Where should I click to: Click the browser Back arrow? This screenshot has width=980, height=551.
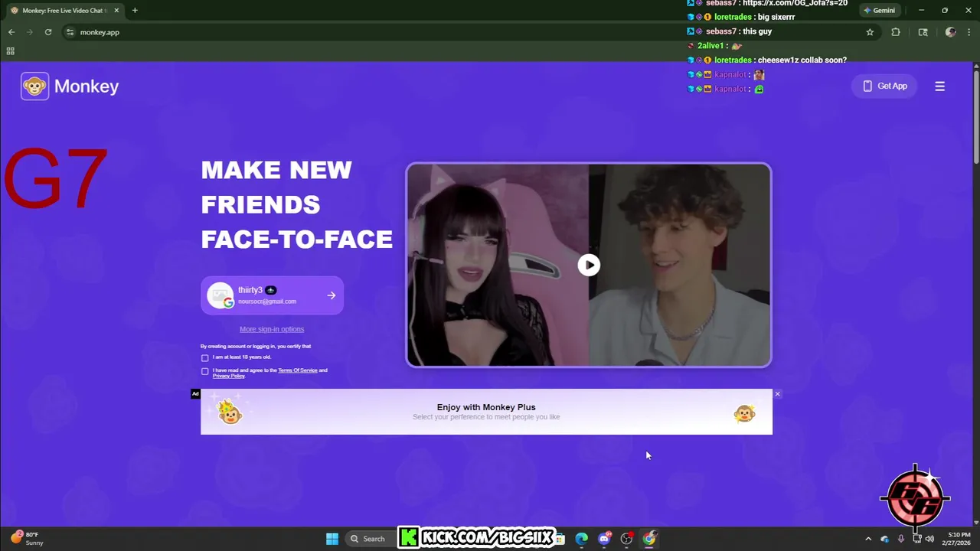click(11, 32)
